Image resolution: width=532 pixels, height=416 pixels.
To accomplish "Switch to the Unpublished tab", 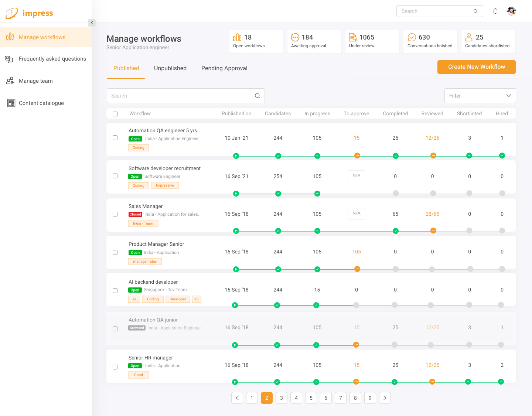I will coord(170,68).
